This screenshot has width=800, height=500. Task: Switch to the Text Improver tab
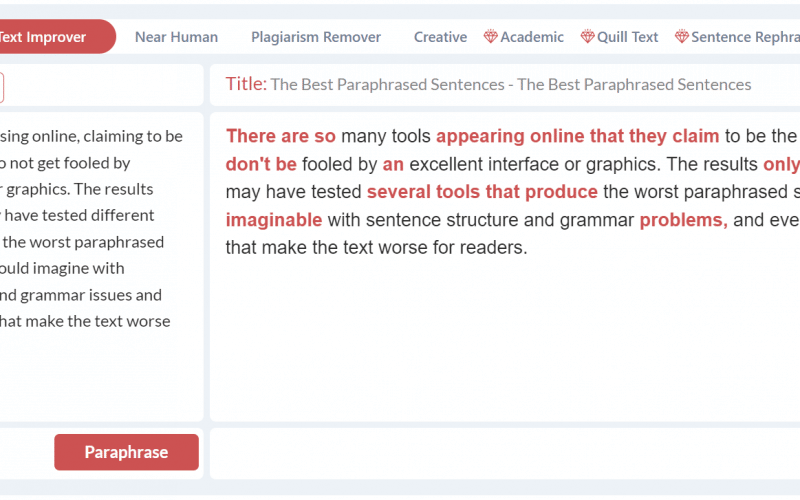(45, 37)
